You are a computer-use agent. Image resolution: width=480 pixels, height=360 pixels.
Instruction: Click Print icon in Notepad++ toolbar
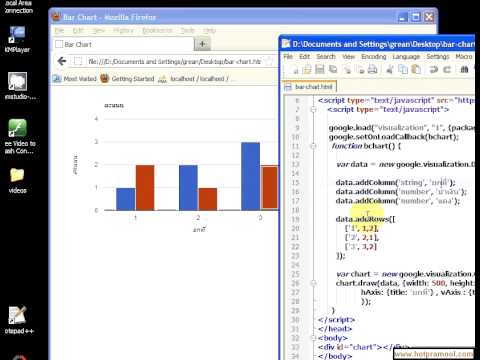click(x=372, y=69)
